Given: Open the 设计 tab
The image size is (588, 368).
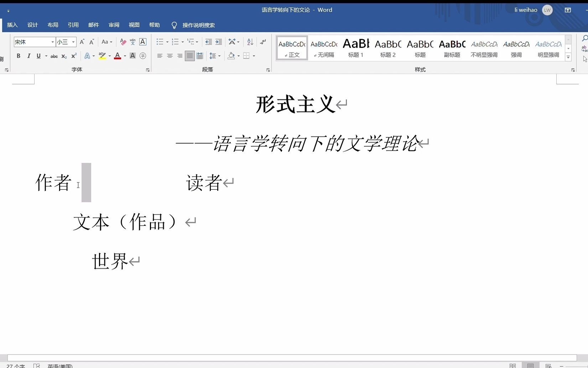Looking at the screenshot, I should click(32, 25).
